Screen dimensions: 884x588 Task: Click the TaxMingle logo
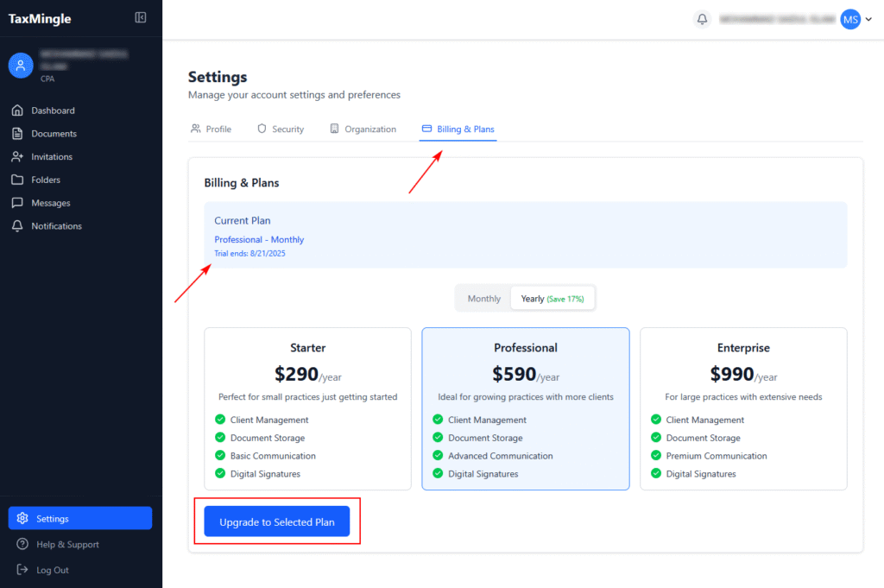[x=40, y=19]
